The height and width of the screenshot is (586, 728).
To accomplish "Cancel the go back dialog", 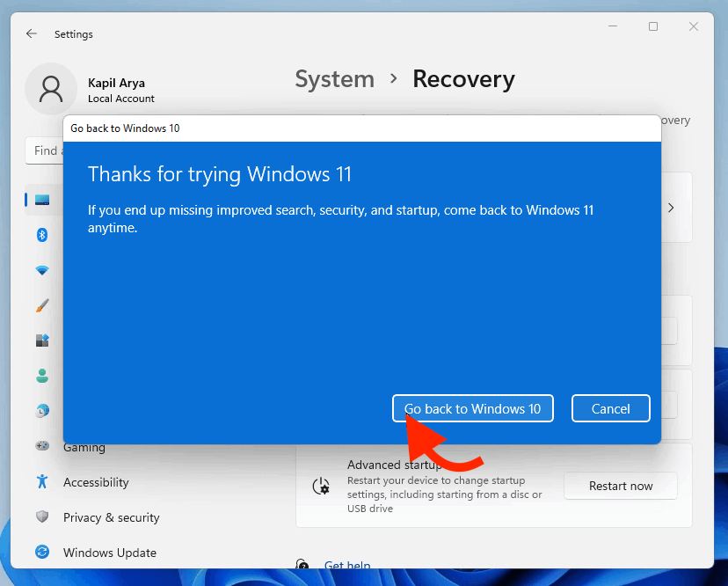I will pos(610,408).
